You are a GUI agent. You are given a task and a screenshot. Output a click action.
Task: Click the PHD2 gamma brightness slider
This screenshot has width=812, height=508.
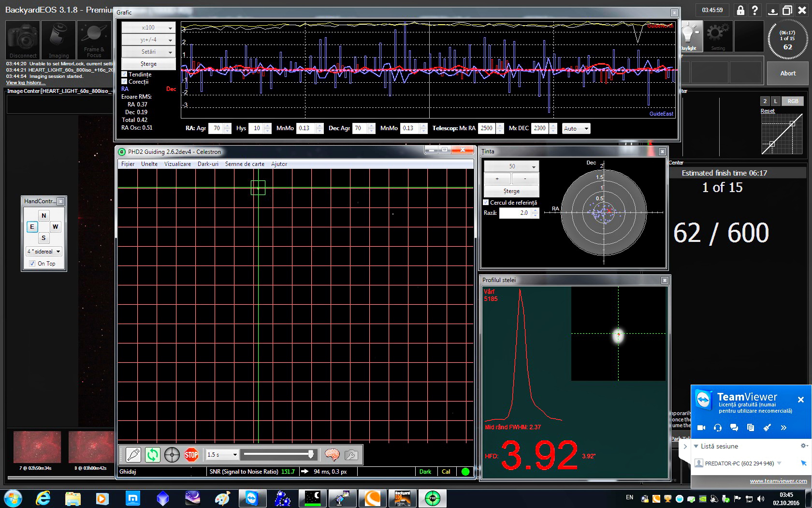click(x=278, y=454)
